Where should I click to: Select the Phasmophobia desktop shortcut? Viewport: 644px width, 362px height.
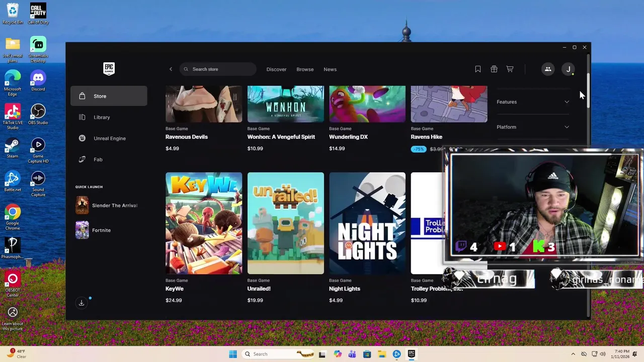(x=13, y=248)
